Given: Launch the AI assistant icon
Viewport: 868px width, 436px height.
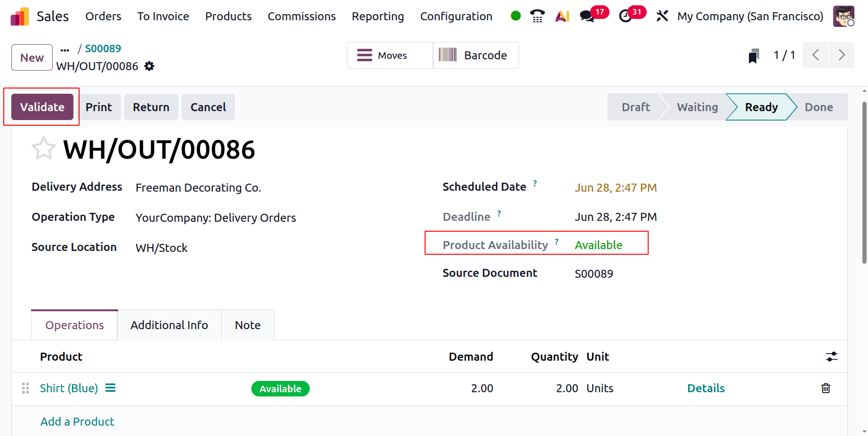Looking at the screenshot, I should (x=563, y=16).
